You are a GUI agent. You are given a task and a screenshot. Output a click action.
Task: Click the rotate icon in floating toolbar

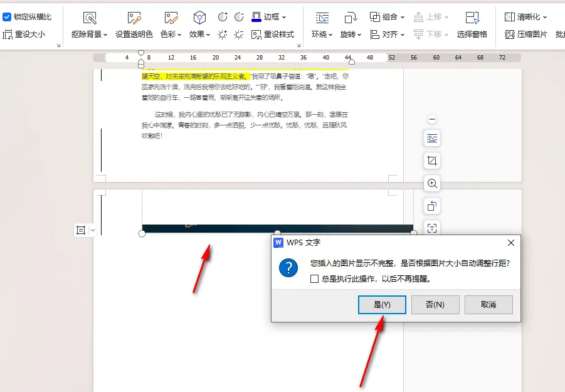(x=431, y=206)
